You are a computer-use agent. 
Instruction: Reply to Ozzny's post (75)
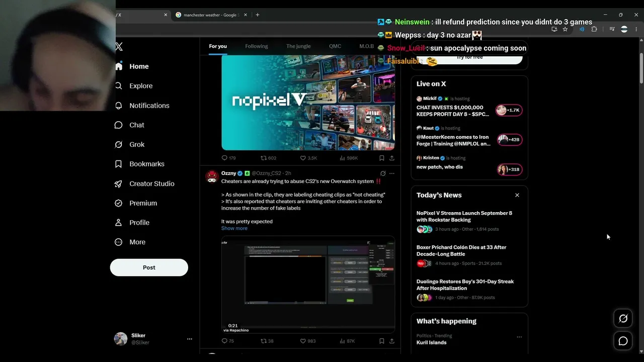[228, 341]
